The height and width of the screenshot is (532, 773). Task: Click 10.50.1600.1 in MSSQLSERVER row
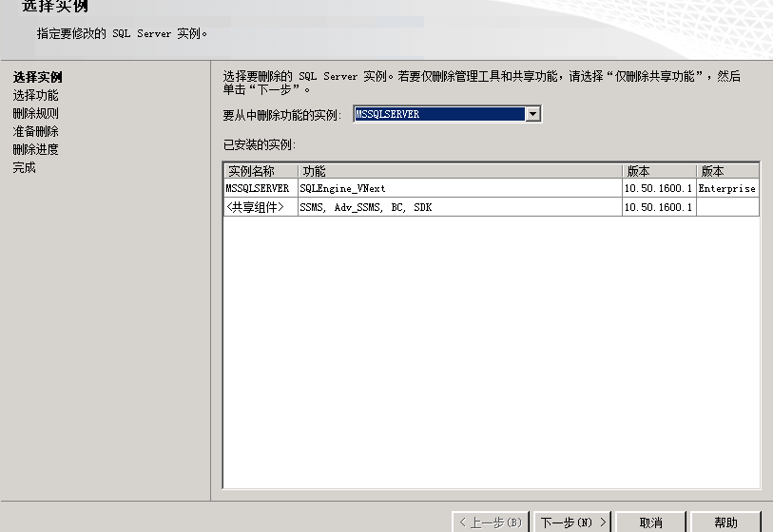[x=659, y=188]
